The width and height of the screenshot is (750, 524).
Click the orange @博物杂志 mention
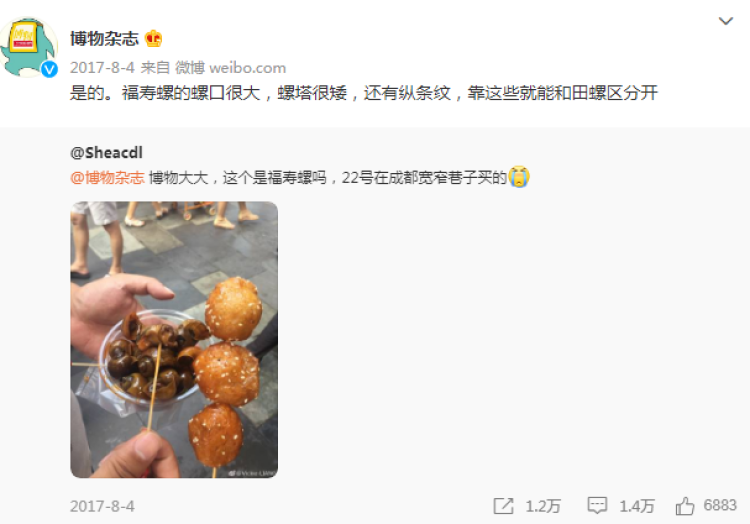(x=107, y=177)
